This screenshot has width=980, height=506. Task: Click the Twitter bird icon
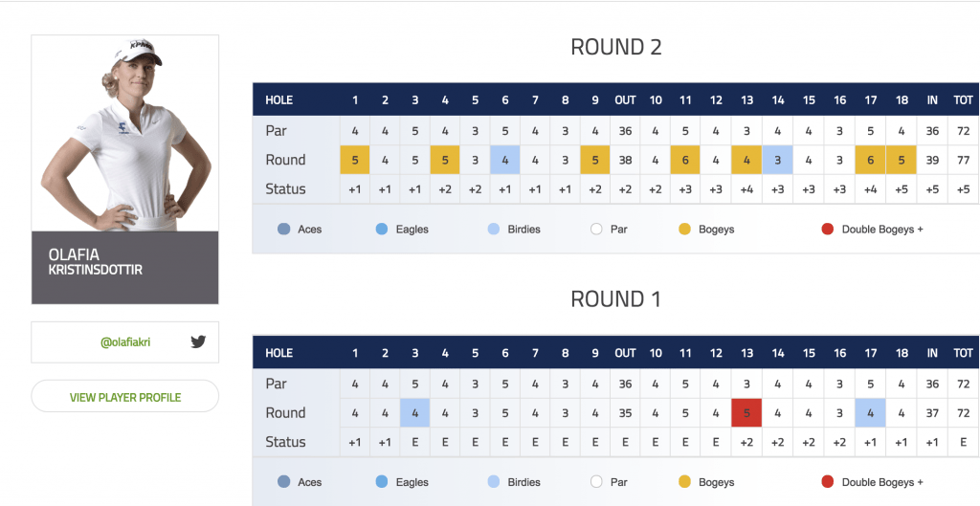pos(198,341)
